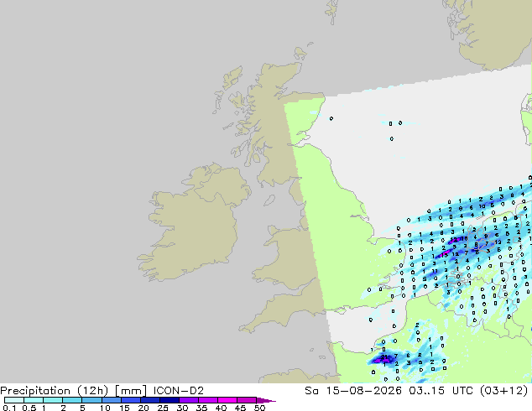Click the 35–40 mm legend color box

pos(208,400)
